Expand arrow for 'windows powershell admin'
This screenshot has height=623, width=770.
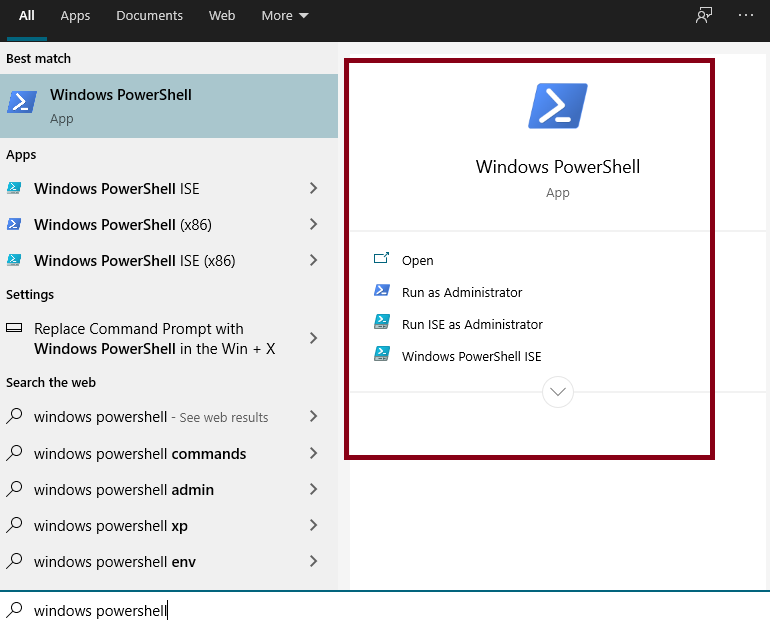pyautogui.click(x=313, y=489)
